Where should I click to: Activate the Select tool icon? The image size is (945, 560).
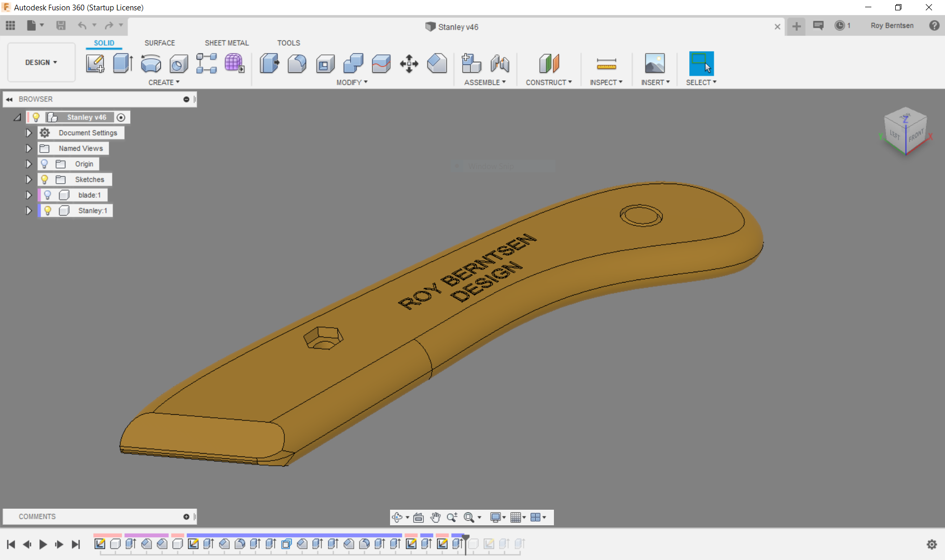(x=701, y=63)
